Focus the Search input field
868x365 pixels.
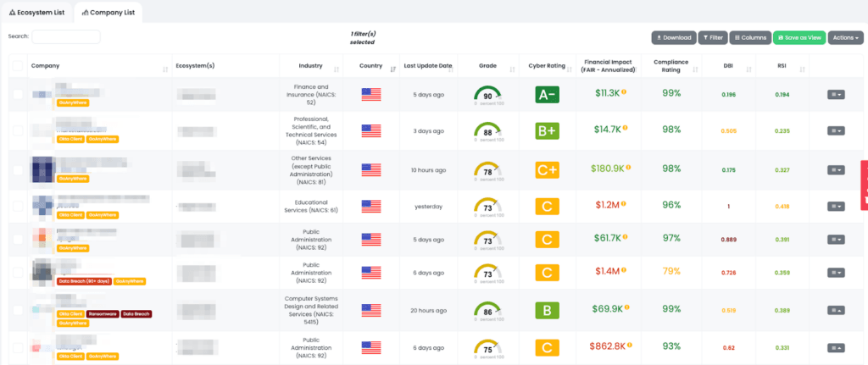(66, 36)
